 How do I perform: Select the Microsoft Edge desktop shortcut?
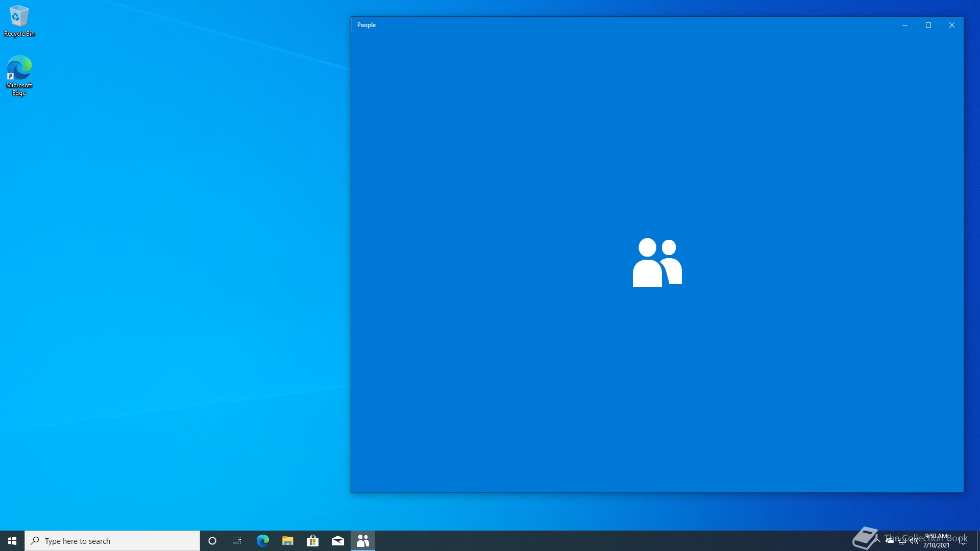19,76
